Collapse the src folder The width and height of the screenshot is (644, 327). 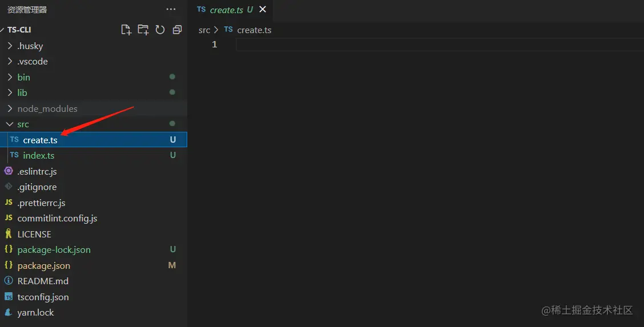click(x=94, y=124)
